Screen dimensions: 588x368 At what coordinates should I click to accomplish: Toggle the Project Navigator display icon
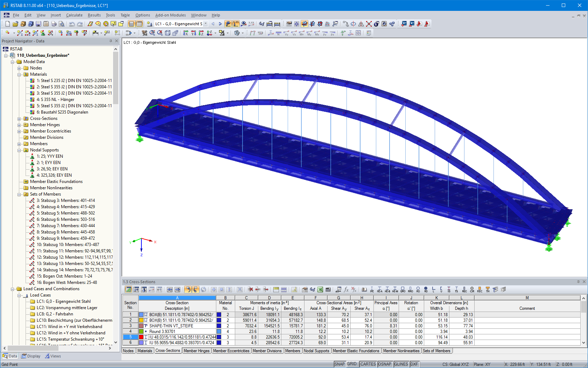pyautogui.click(x=131, y=24)
